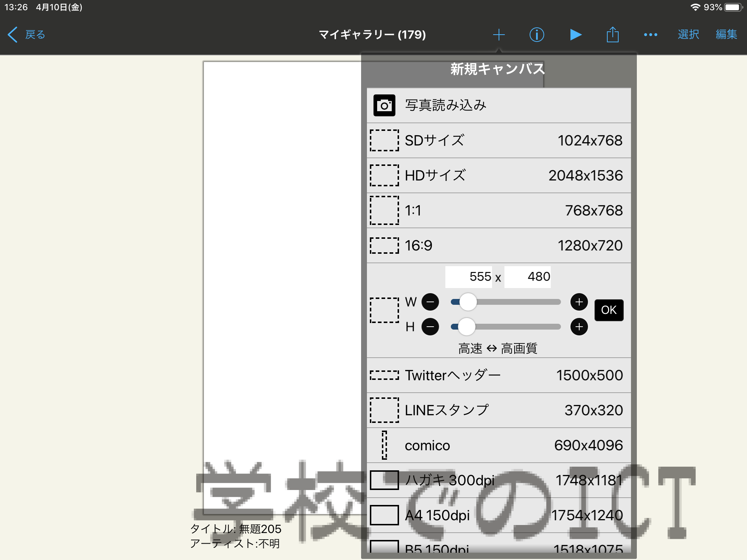
Task: Select A4 150dpi 1754x1240 canvas
Action: click(499, 515)
